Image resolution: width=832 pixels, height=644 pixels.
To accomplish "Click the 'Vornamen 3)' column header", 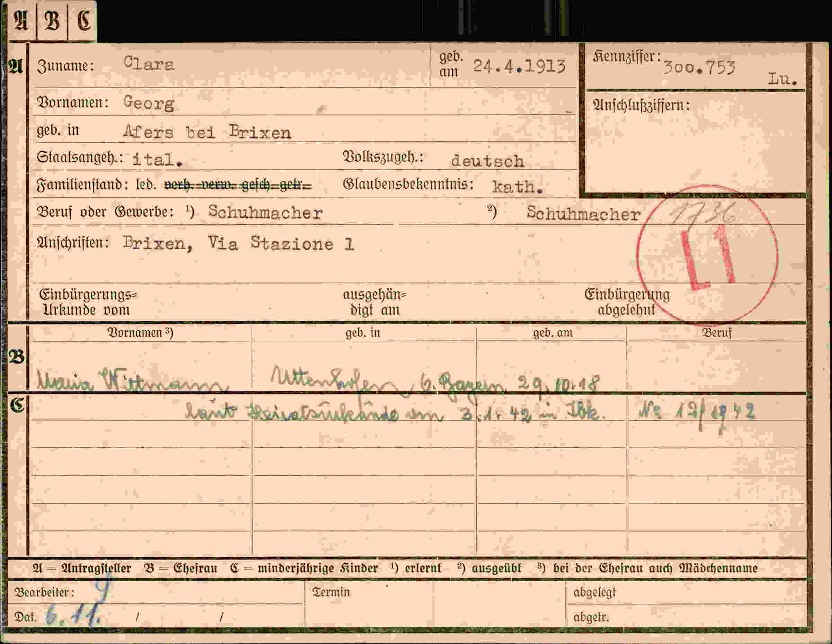I will pyautogui.click(x=141, y=333).
